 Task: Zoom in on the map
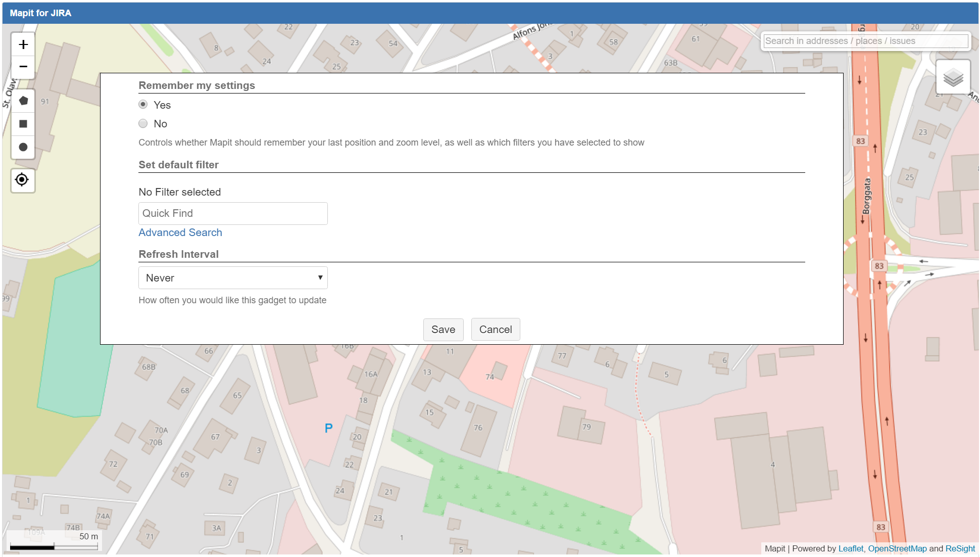coord(23,44)
